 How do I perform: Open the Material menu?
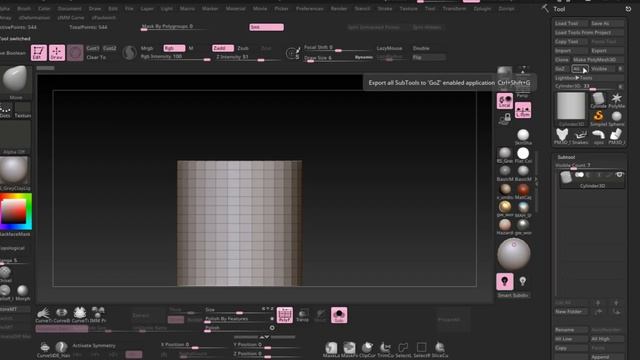(236, 9)
